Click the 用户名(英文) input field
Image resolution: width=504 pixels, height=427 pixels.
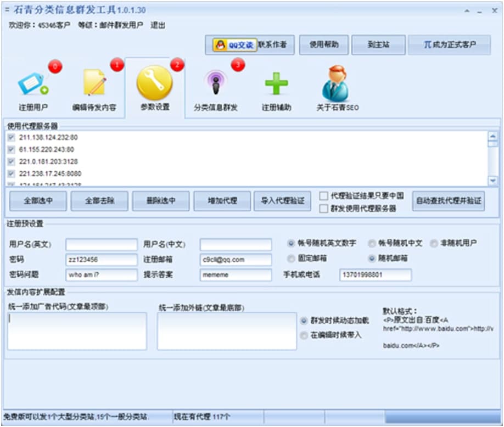[x=102, y=244]
